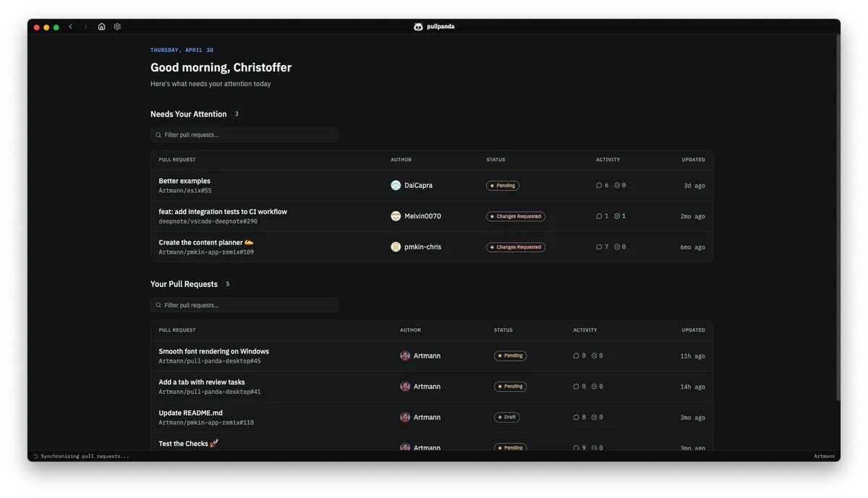Click Melvin0070's avatar
This screenshot has width=868, height=498.
click(x=396, y=216)
